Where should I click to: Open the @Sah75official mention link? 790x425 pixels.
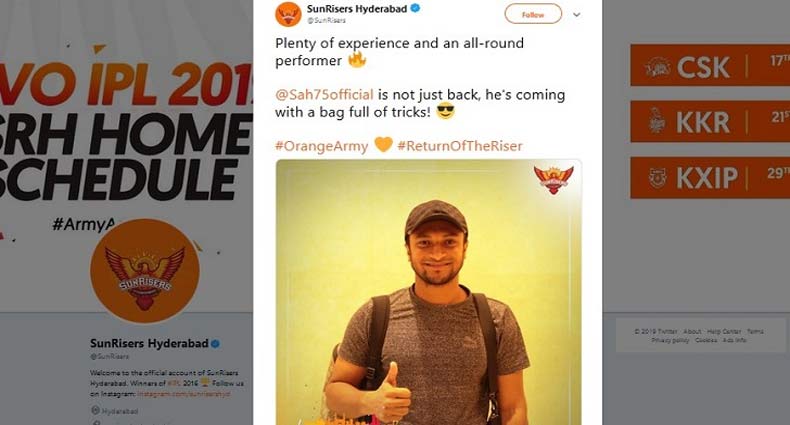point(317,94)
